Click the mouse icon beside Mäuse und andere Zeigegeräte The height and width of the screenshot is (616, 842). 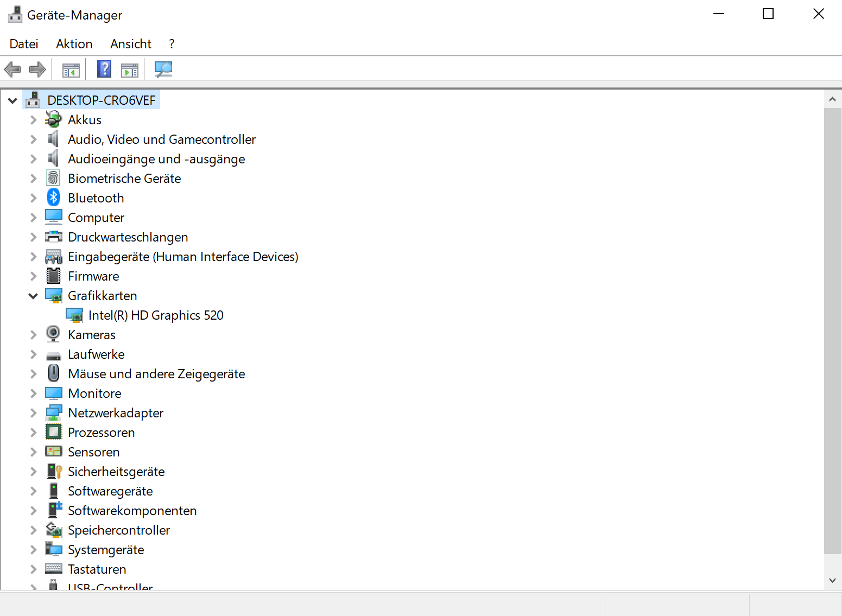pos(54,373)
